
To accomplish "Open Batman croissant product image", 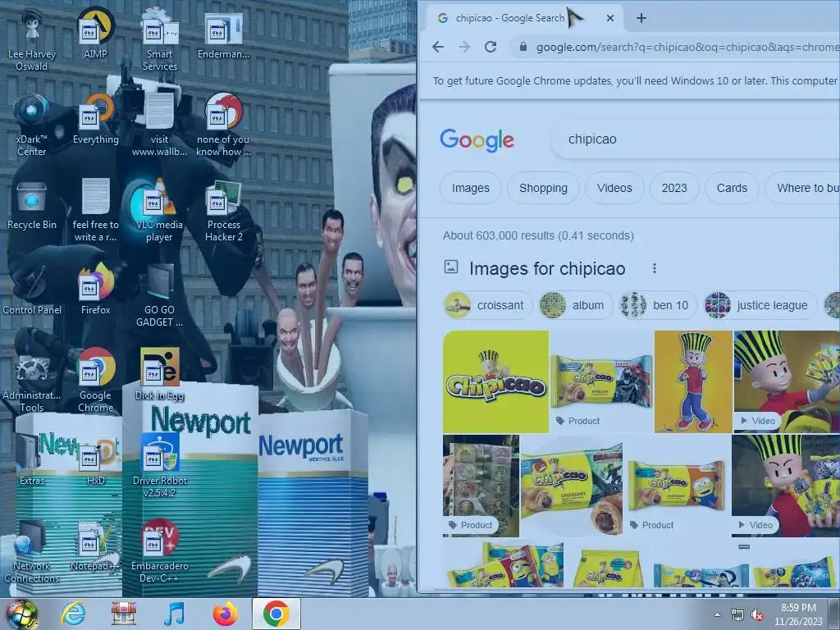I will [x=601, y=381].
